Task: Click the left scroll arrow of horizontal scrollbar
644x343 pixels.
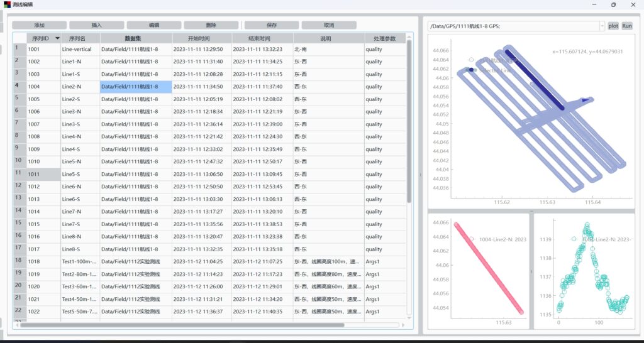Action: (x=17, y=325)
